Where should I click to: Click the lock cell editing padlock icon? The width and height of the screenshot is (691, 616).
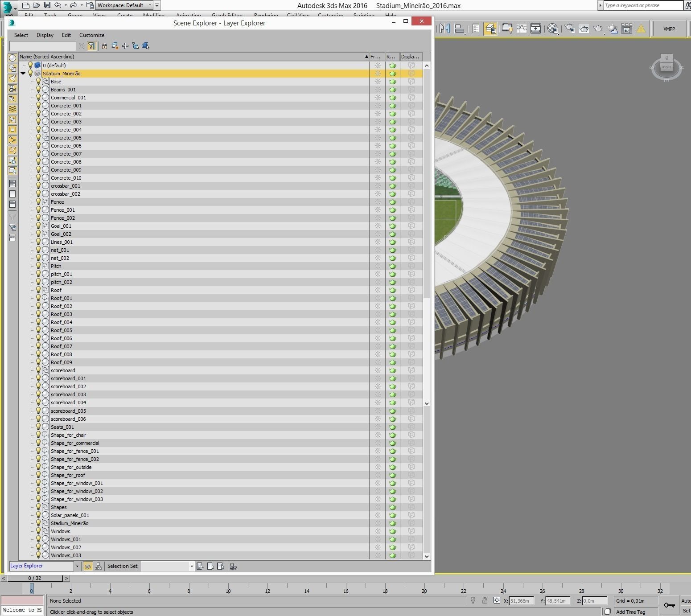104,46
